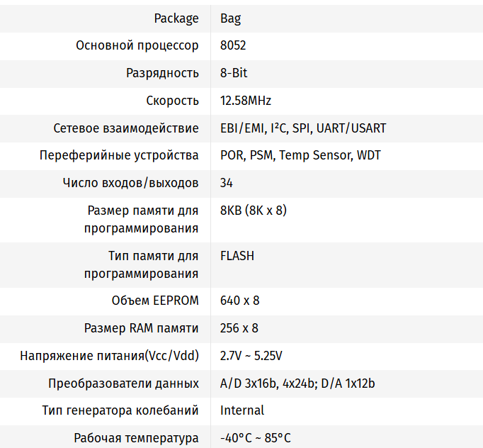Select the "12.58MHz" speed value
483x448 pixels.
(x=246, y=101)
